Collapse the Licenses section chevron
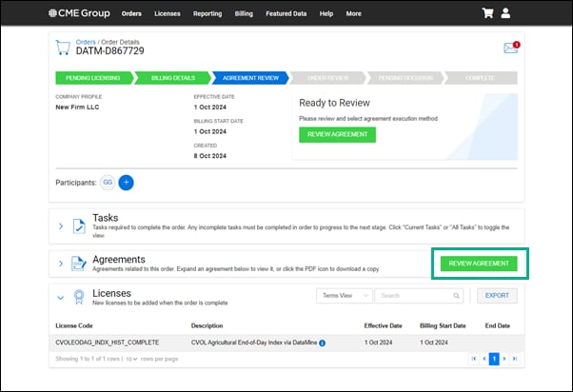The image size is (573, 392). (x=61, y=296)
